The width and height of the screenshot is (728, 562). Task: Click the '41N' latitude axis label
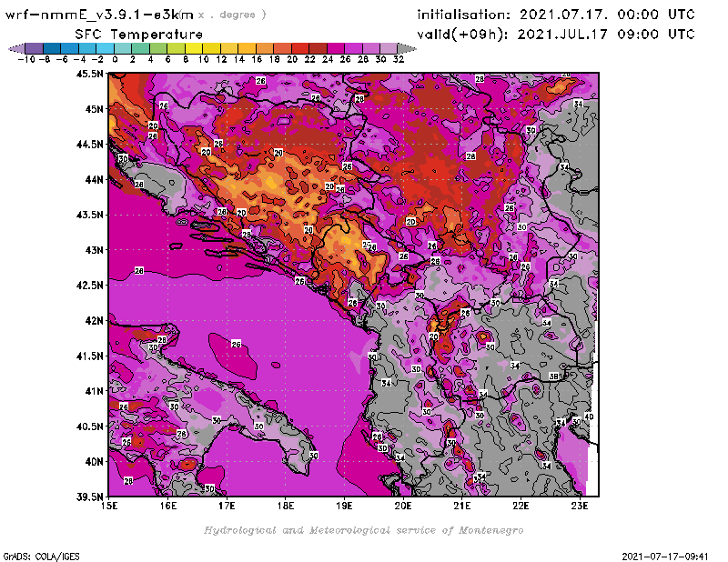click(94, 391)
